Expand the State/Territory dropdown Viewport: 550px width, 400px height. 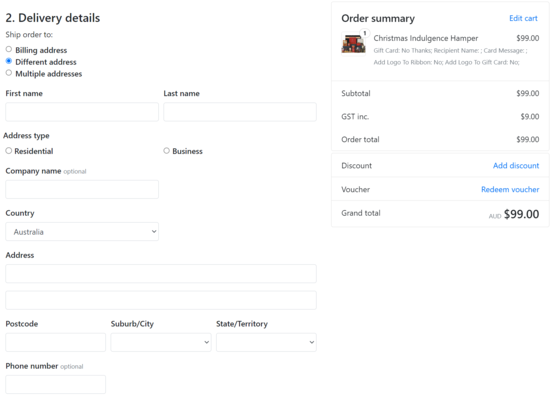click(x=266, y=342)
